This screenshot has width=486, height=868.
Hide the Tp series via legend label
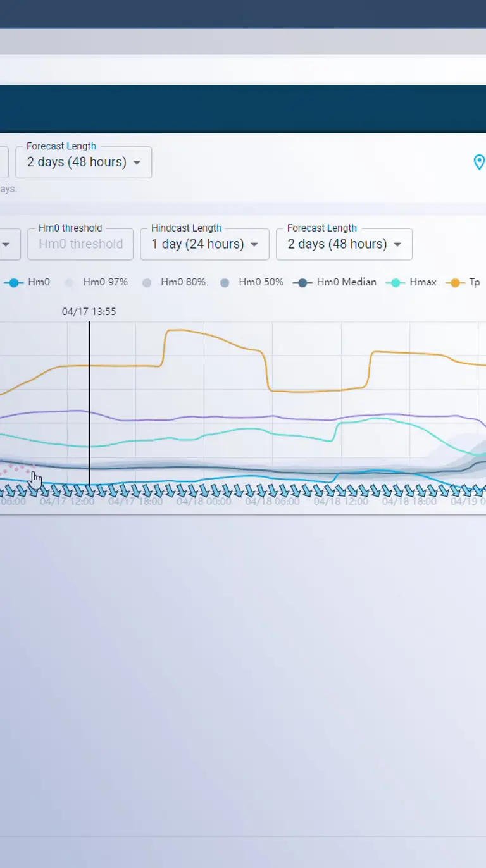point(474,282)
